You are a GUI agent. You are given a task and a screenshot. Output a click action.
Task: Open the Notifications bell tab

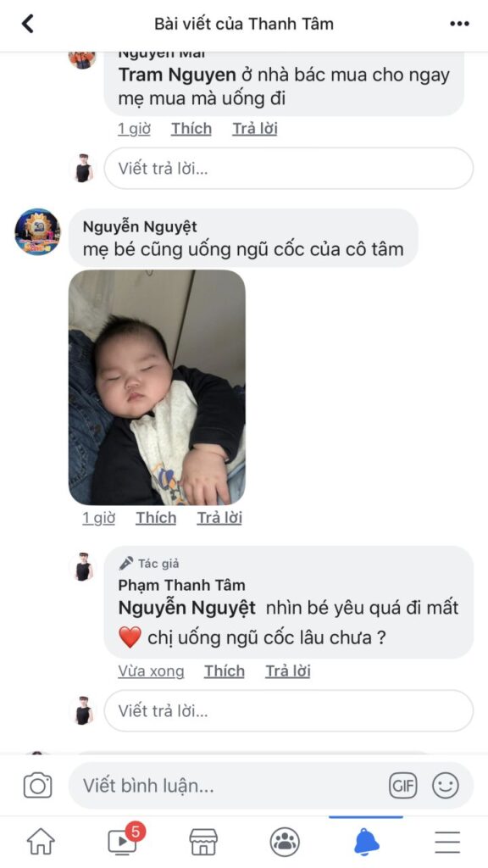[x=366, y=842]
